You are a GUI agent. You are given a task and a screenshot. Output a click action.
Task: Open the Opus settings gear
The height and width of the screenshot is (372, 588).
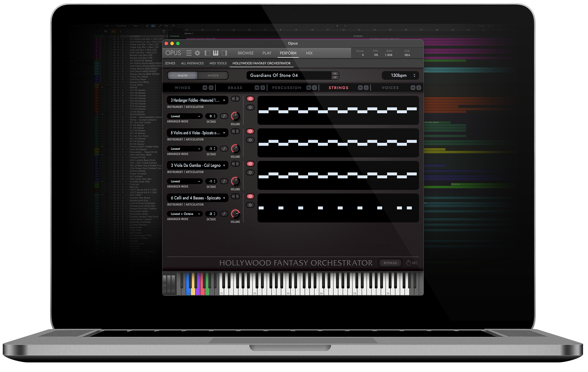(x=197, y=53)
